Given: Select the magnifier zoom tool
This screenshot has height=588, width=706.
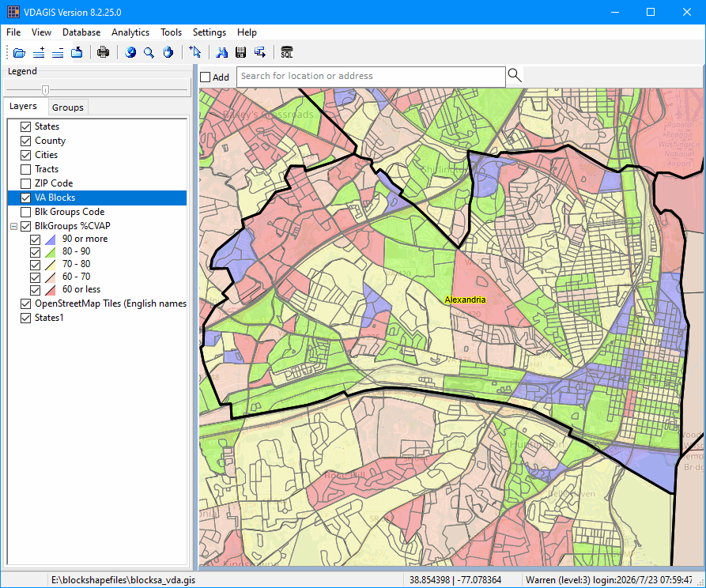Looking at the screenshot, I should 149,52.
